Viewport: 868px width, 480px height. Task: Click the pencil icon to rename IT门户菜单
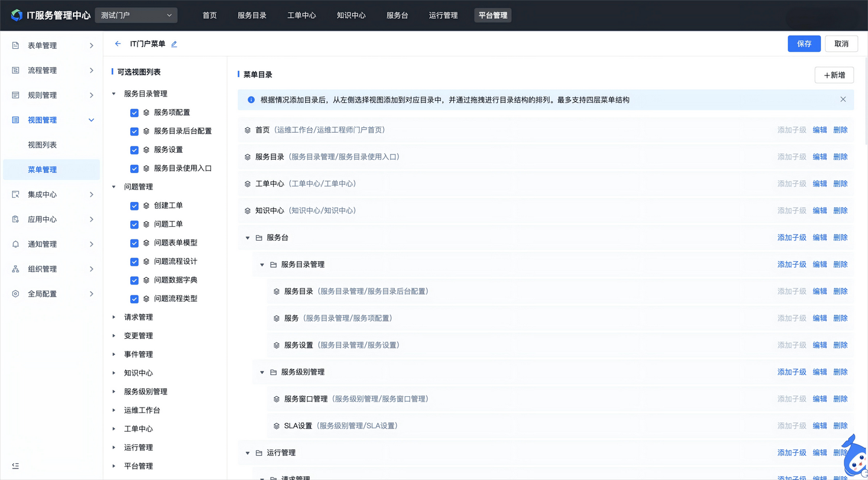point(174,43)
